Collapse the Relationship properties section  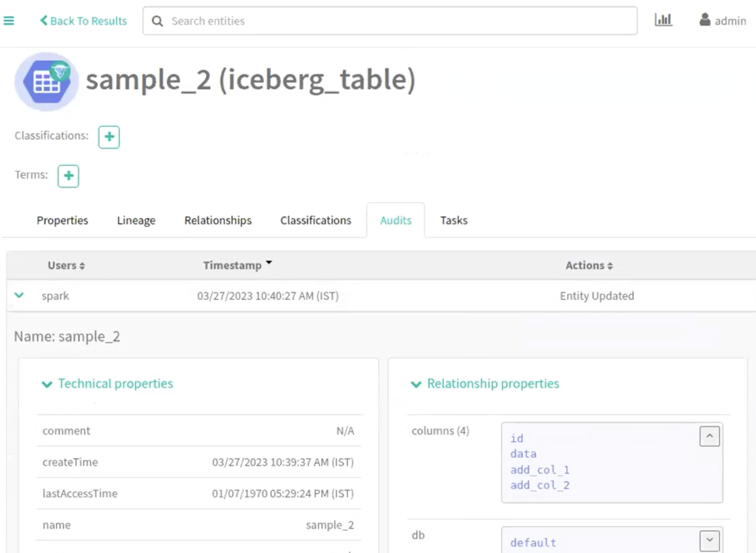tap(416, 384)
